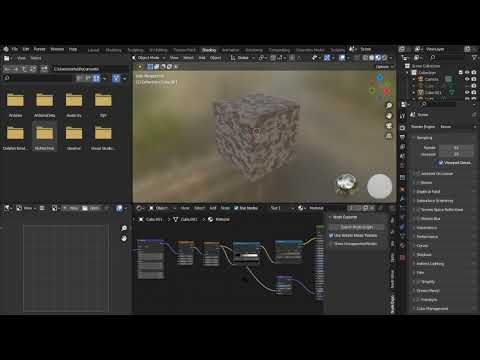Click the file browser search magnifier icon
Viewport: 480px width, 360px height.
(7, 78)
